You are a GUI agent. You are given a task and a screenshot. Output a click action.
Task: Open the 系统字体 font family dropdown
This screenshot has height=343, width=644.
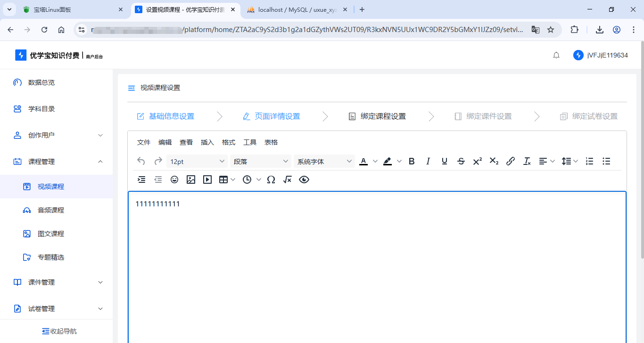click(324, 161)
